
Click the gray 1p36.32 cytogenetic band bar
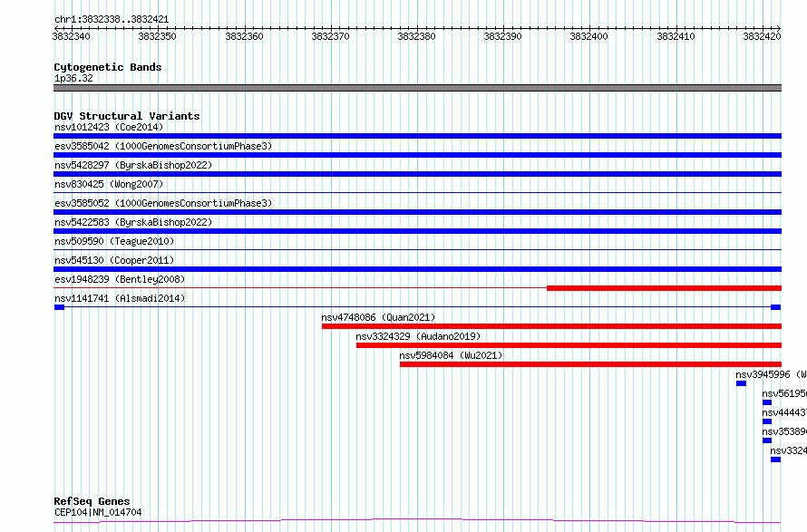coord(417,88)
